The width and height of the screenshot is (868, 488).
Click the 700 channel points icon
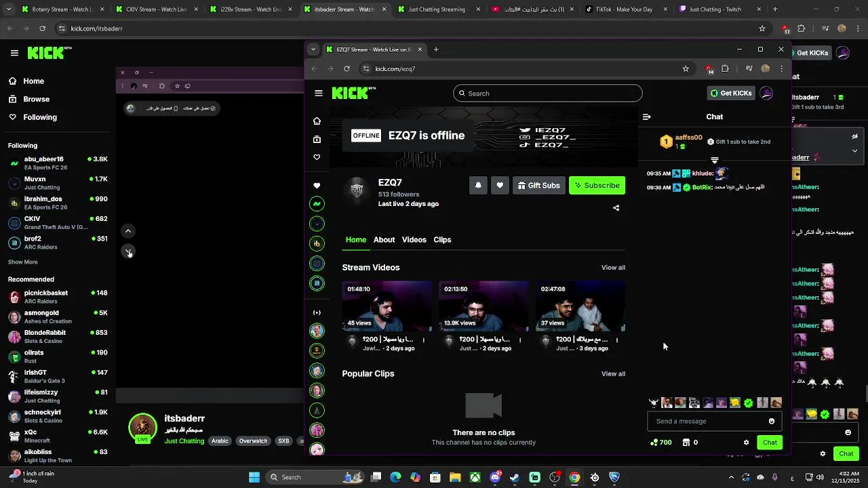(654, 443)
